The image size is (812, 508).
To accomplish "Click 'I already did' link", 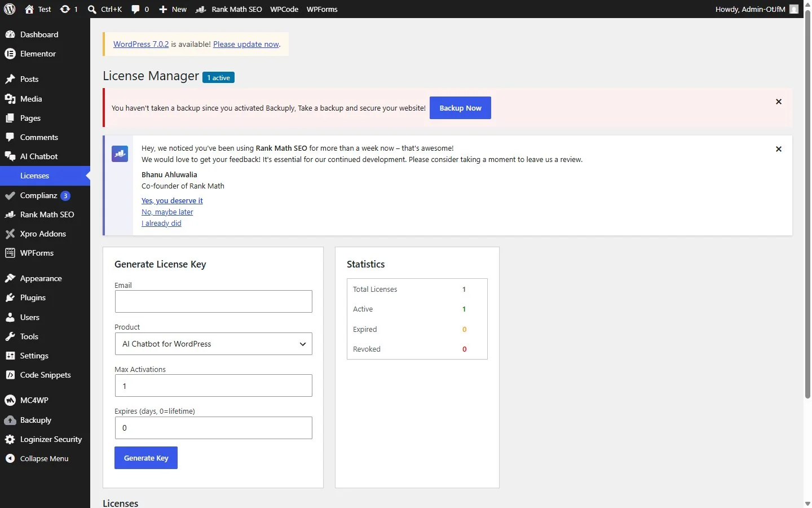I will tap(161, 223).
